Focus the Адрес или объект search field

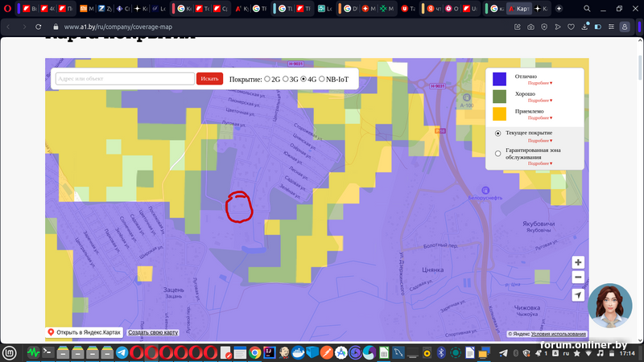(125, 79)
